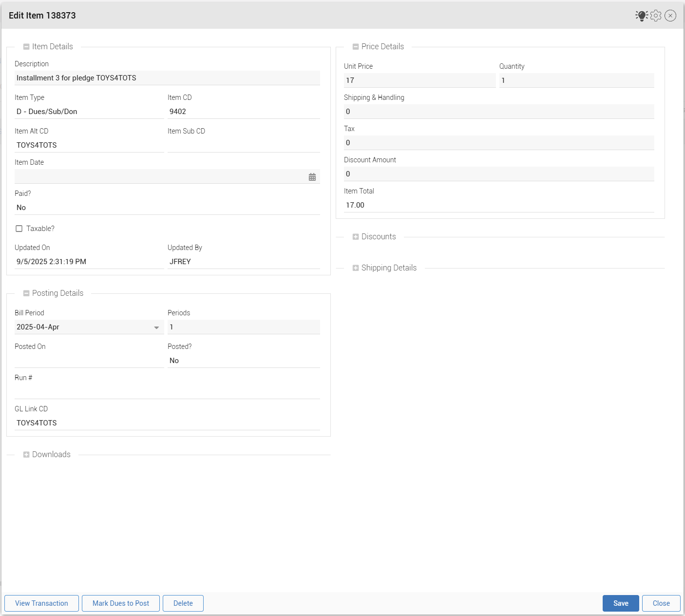685x616 pixels.
Task: Collapse the Price Details section
Action: point(356,47)
